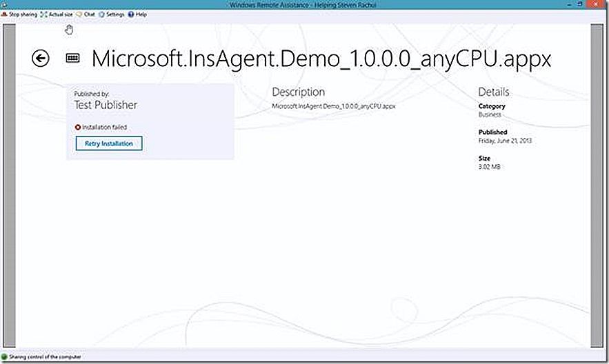Click the 'Size' label in Details

pyautogui.click(x=484, y=159)
